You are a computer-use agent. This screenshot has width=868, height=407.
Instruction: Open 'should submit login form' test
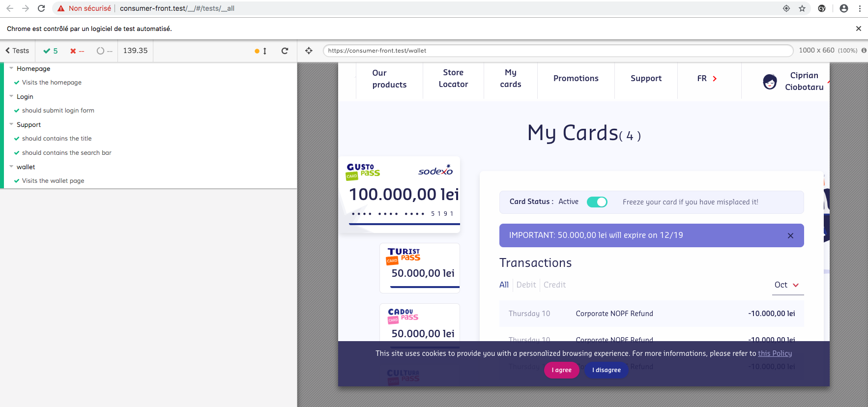58,111
